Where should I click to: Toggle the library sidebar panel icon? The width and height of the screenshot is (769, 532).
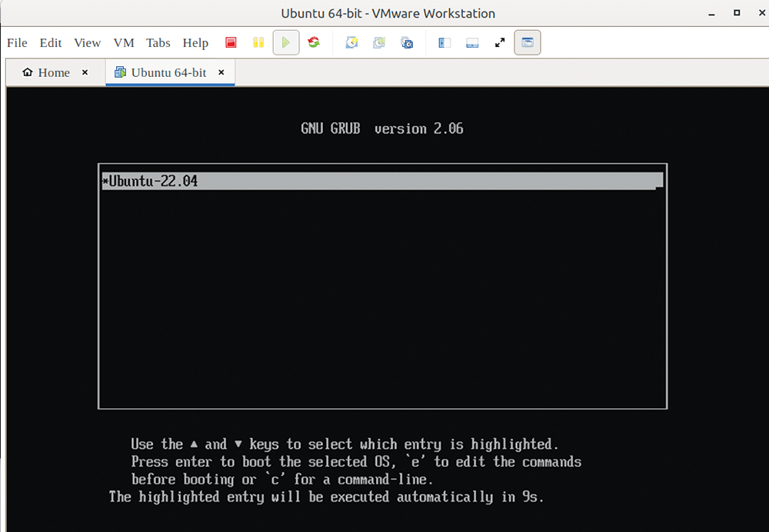point(444,42)
